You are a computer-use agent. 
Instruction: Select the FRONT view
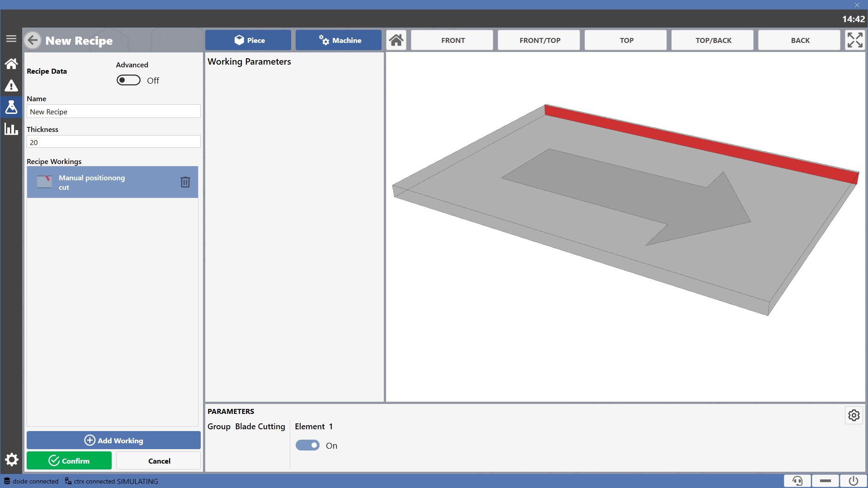click(452, 40)
